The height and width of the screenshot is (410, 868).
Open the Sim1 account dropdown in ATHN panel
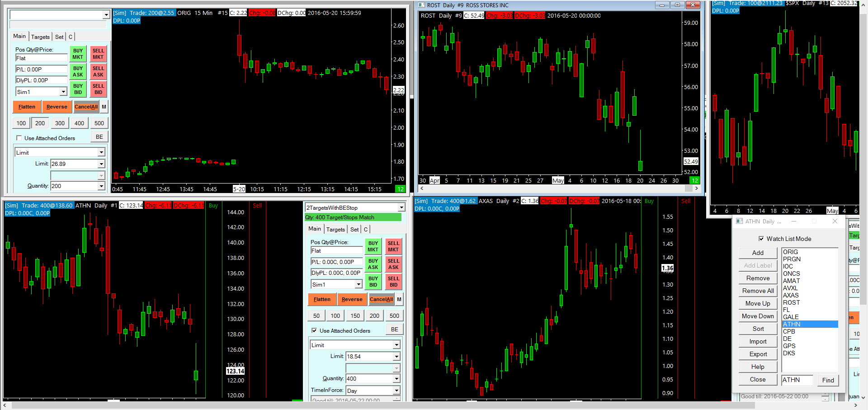[359, 284]
